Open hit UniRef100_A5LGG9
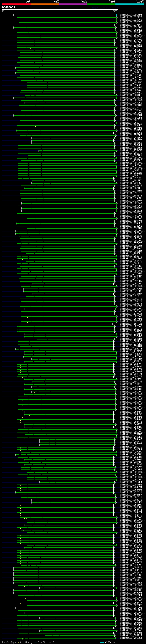 click(131, 27)
